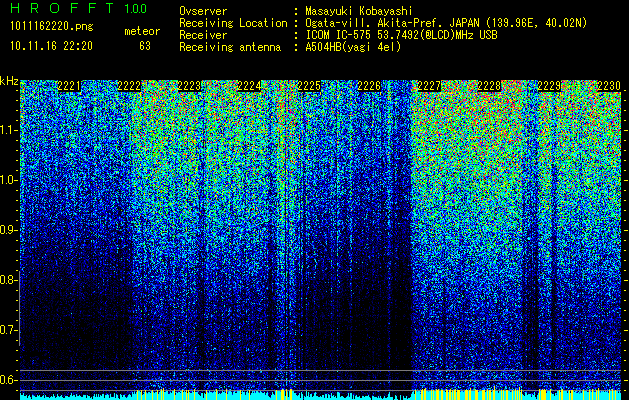The image size is (629, 400).
Task: Click the 2226 time marker
Action: [x=369, y=86]
